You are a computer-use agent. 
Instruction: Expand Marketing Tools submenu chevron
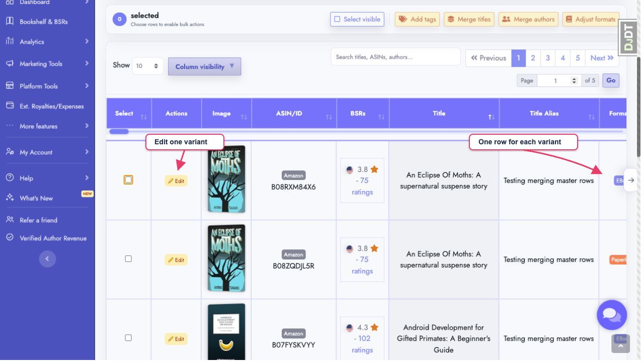pyautogui.click(x=87, y=63)
